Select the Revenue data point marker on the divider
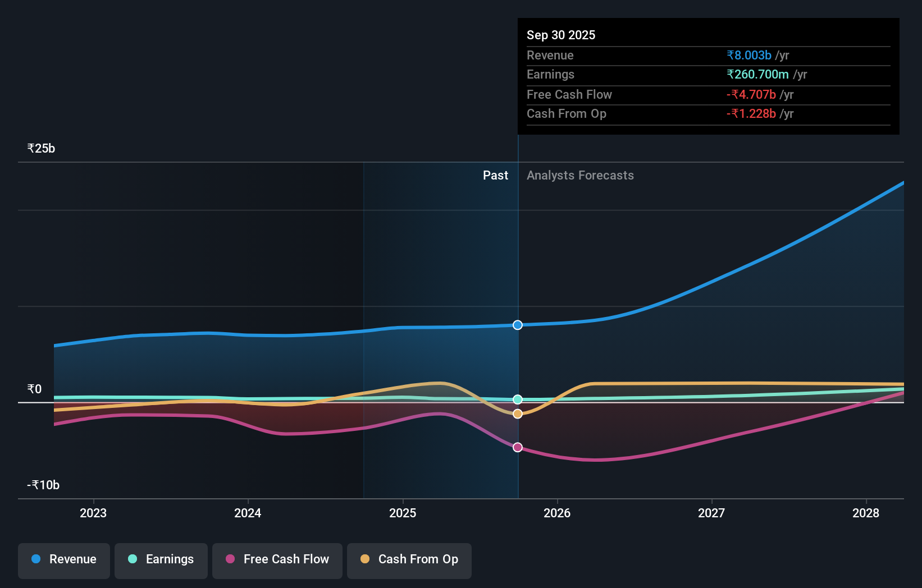The width and height of the screenshot is (922, 588). [x=517, y=324]
